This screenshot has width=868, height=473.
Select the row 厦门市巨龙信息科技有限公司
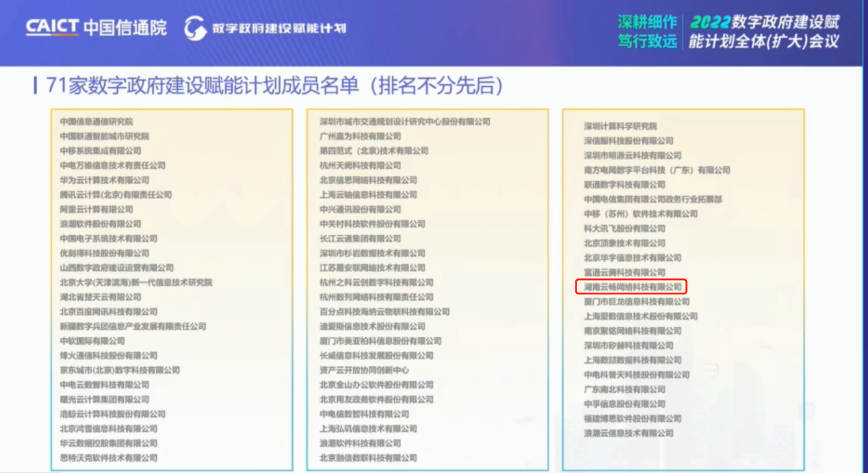(x=636, y=302)
